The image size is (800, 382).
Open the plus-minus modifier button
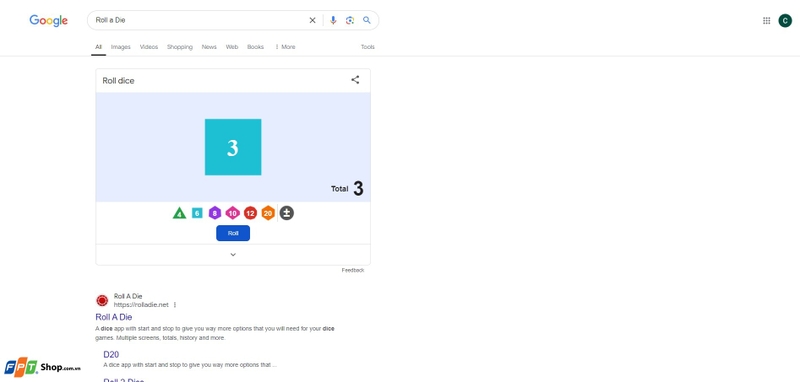tap(287, 213)
